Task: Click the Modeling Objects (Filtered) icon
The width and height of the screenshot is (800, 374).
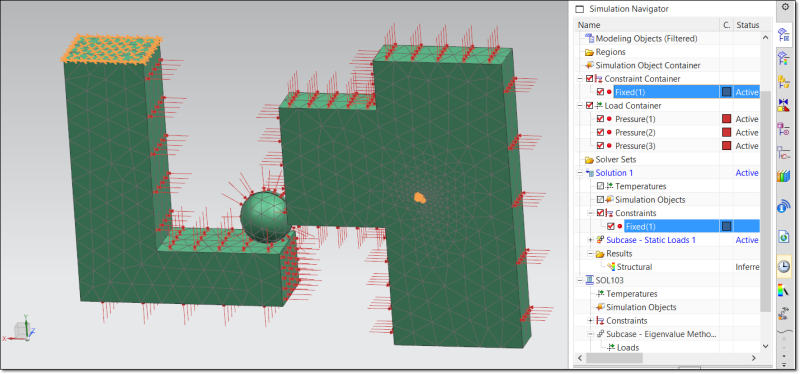Action: click(589, 38)
